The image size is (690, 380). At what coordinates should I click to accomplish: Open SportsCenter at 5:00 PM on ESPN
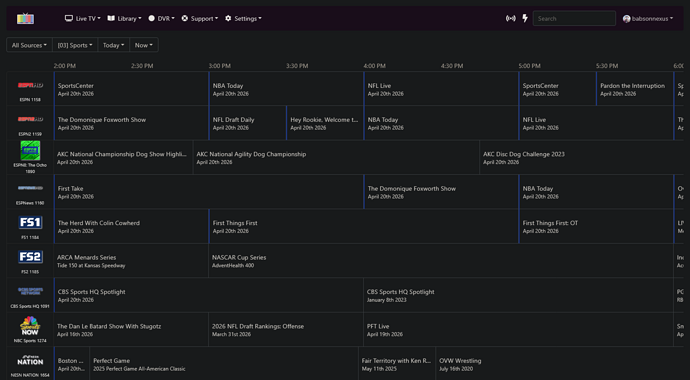point(557,89)
